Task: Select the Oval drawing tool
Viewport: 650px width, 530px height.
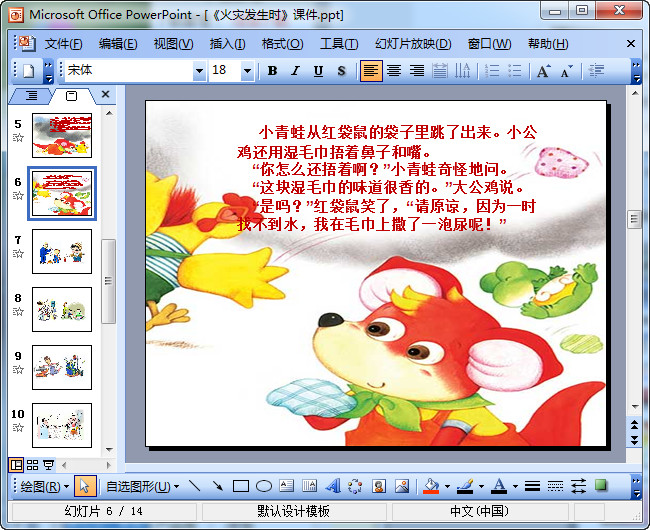Action: click(x=264, y=486)
